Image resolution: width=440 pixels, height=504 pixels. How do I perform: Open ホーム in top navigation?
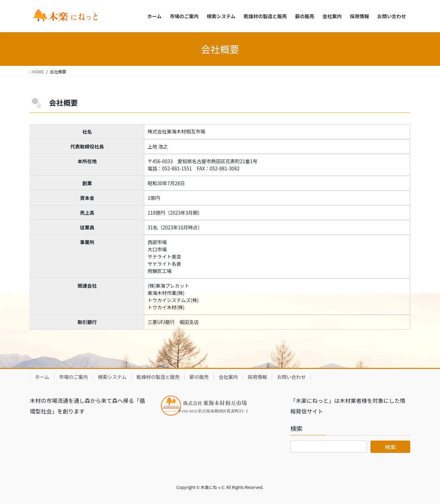(154, 16)
